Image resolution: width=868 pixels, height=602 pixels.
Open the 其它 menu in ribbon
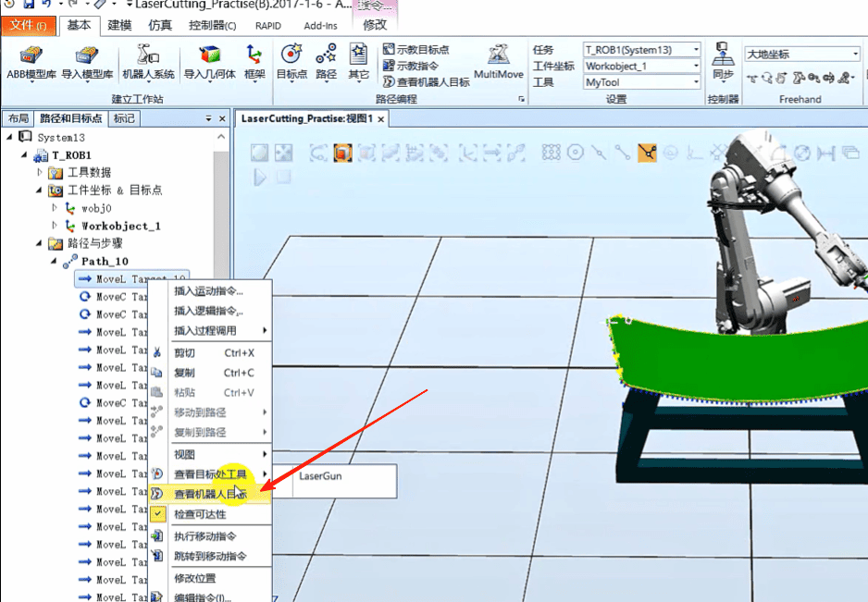tap(358, 63)
